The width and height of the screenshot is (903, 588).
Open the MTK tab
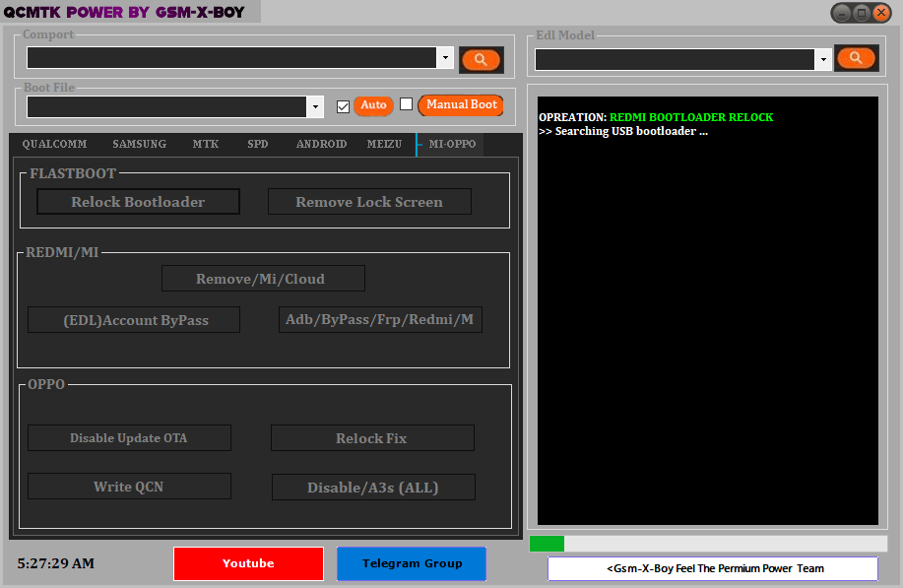205,144
